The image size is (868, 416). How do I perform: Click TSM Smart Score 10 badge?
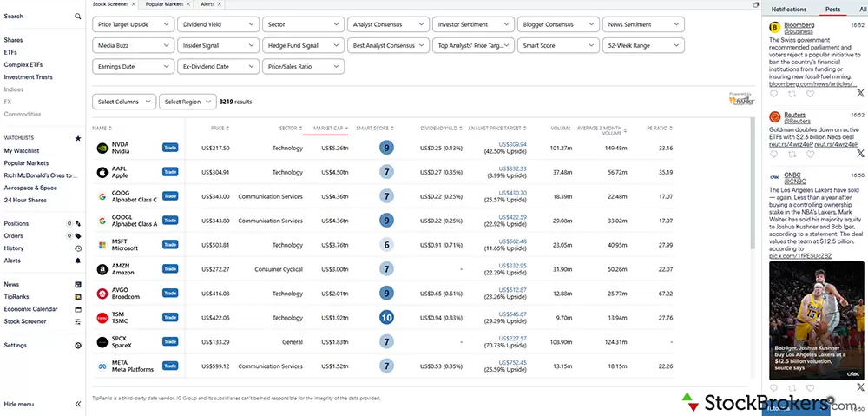(386, 318)
